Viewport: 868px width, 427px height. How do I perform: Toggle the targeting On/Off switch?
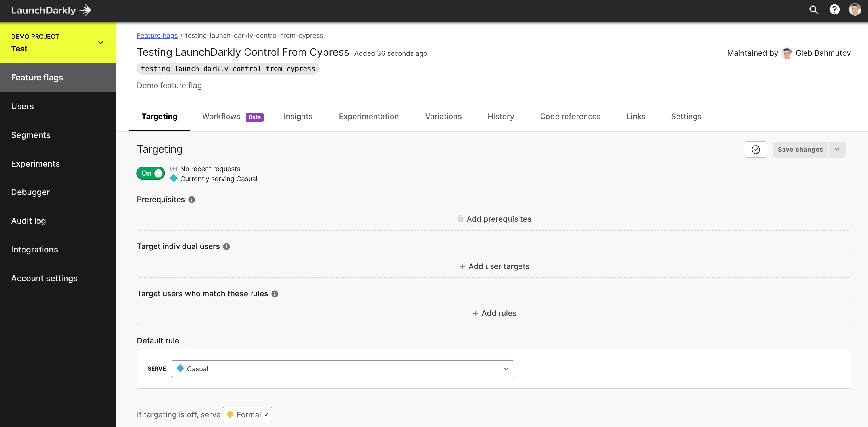click(x=151, y=173)
